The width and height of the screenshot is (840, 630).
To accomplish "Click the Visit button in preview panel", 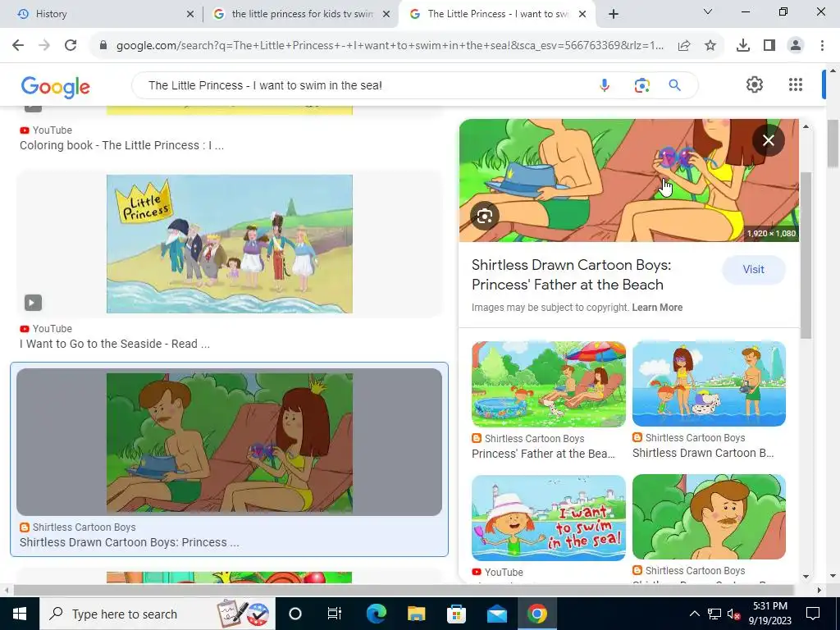I will click(x=753, y=269).
